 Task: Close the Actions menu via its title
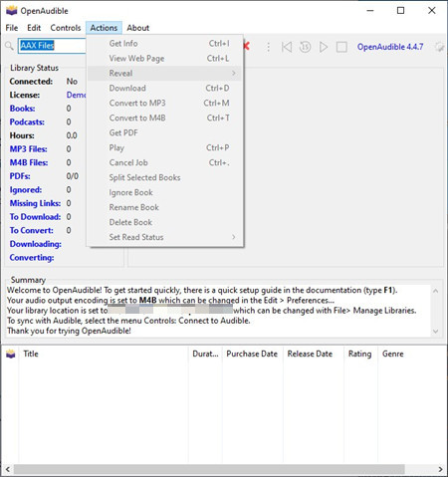tap(104, 28)
